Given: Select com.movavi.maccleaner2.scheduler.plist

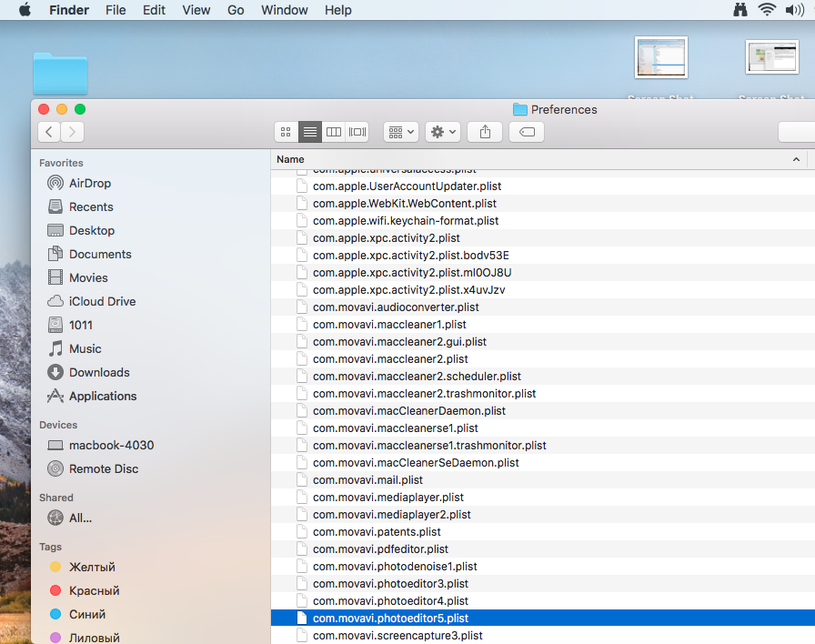Looking at the screenshot, I should [543, 377].
